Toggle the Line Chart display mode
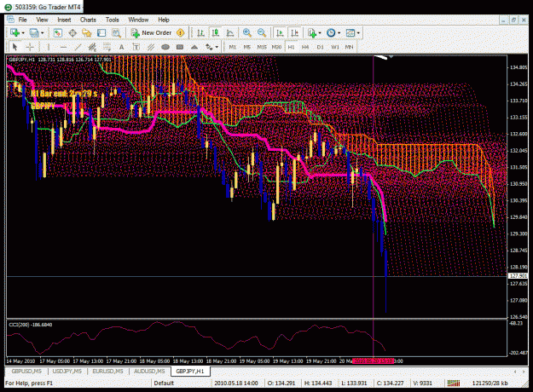This screenshot has width=533, height=392. (x=230, y=33)
